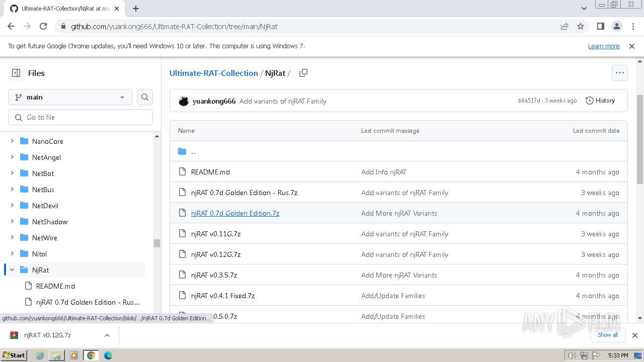
Task: View the commit History
Action: pos(600,101)
